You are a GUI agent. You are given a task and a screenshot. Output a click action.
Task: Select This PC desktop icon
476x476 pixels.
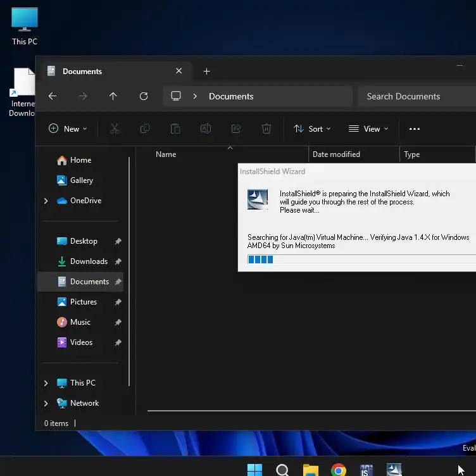tap(25, 26)
